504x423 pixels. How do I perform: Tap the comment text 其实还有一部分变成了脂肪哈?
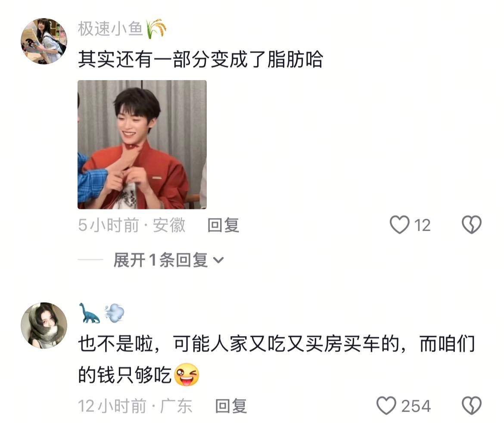tap(201, 59)
